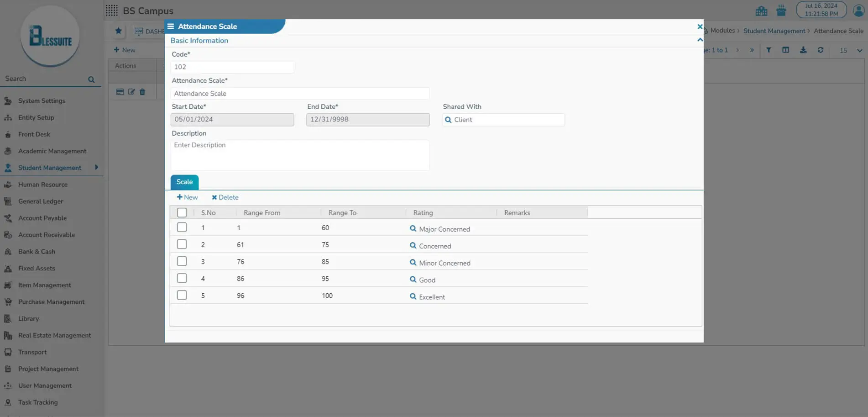The height and width of the screenshot is (417, 868).
Task: Click the hamburger menu icon in Attendance Scale header
Action: (171, 26)
